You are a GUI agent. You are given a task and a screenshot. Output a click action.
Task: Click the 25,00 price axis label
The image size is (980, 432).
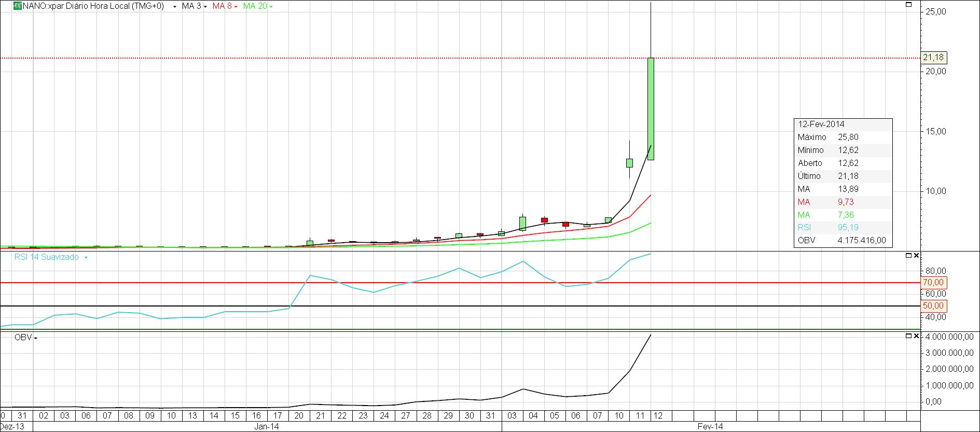coord(935,12)
